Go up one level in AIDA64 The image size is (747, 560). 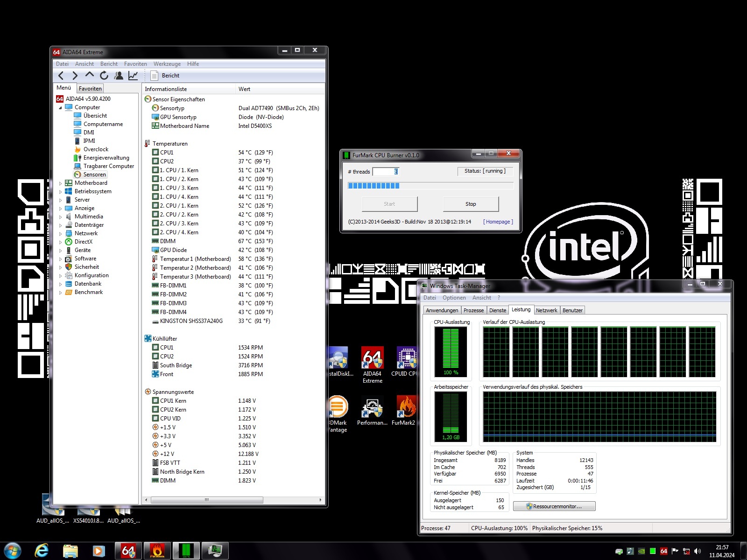pos(90,75)
